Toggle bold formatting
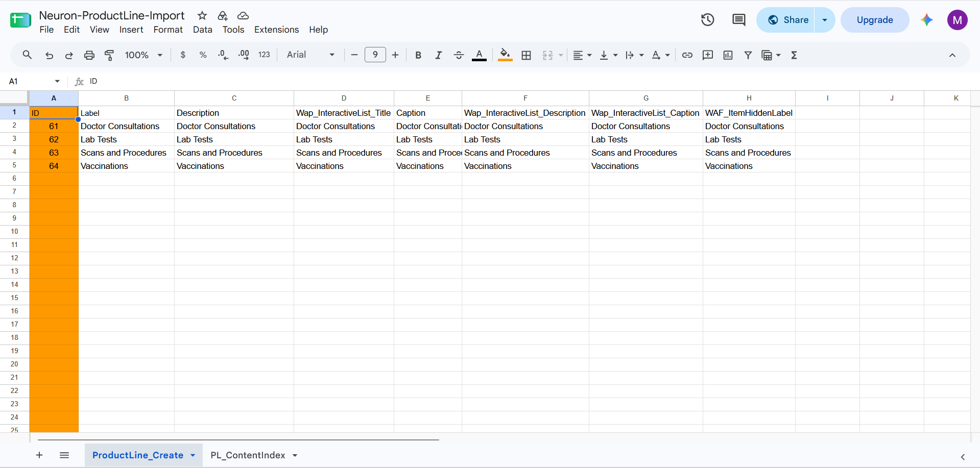Screen dimensions: 980x468 [418, 55]
